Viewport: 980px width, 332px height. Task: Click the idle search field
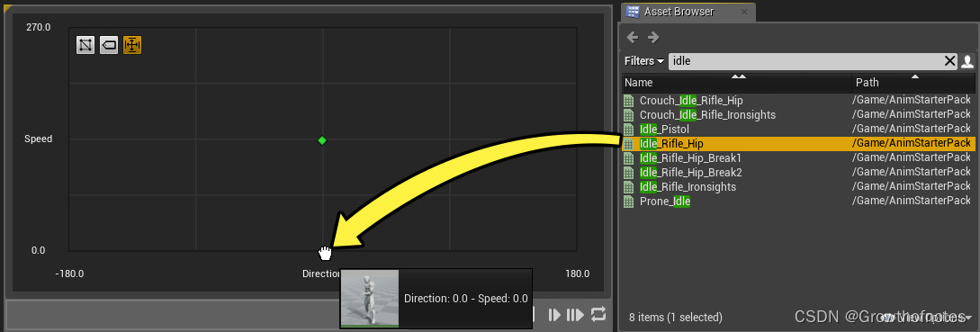(805, 61)
